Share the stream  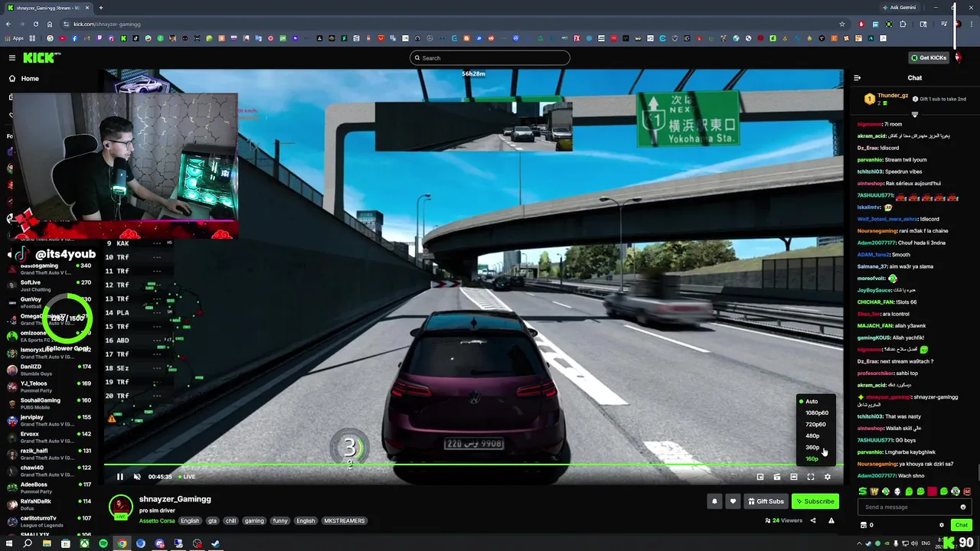tap(813, 520)
